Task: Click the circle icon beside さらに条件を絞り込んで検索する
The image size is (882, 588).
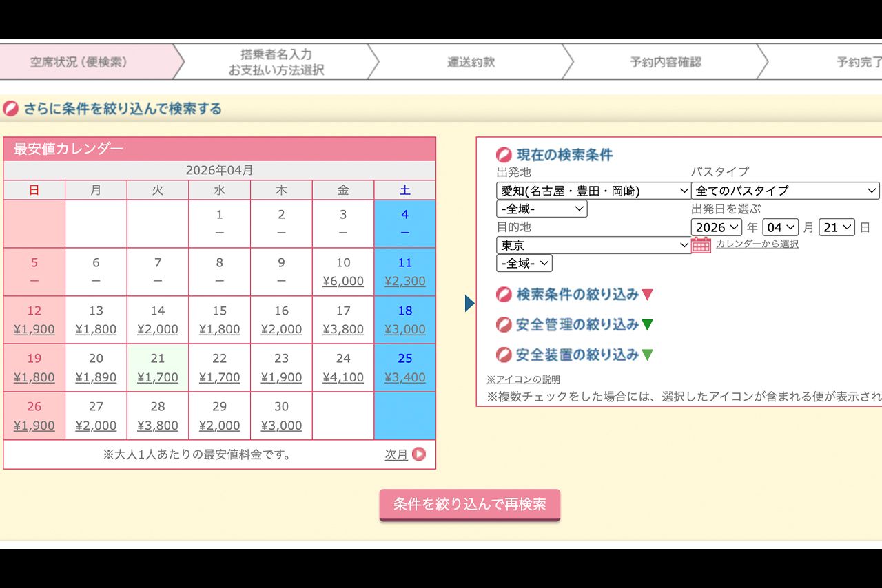Action: click(x=9, y=109)
